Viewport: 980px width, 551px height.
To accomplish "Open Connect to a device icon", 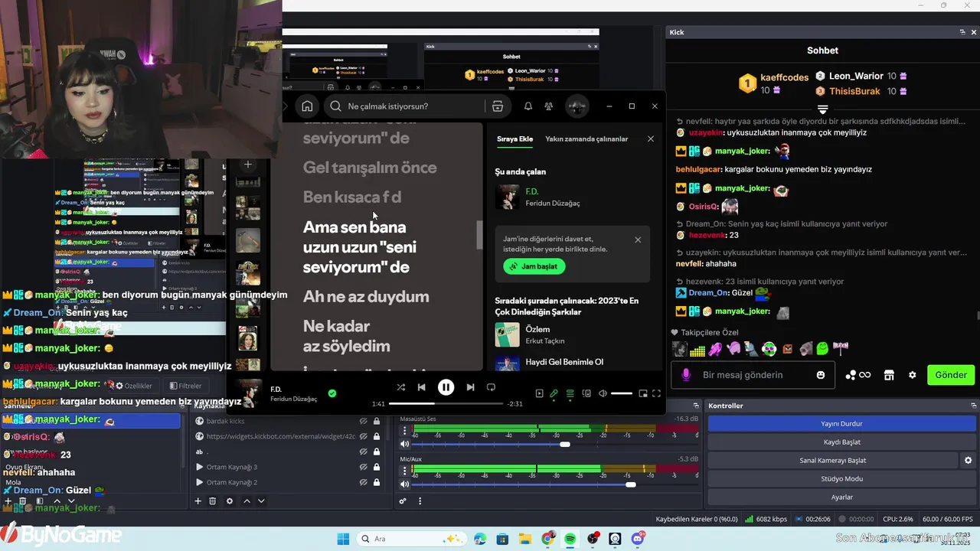I will click(586, 394).
